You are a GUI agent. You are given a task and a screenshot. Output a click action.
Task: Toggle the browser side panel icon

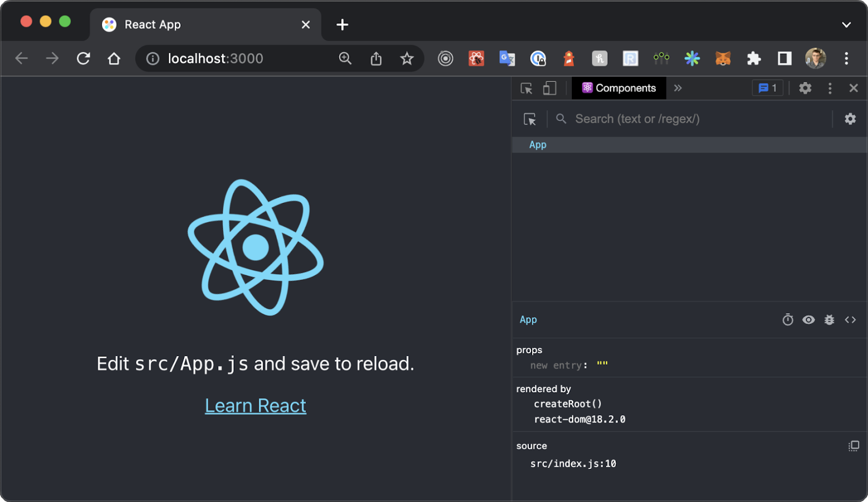[784, 59]
